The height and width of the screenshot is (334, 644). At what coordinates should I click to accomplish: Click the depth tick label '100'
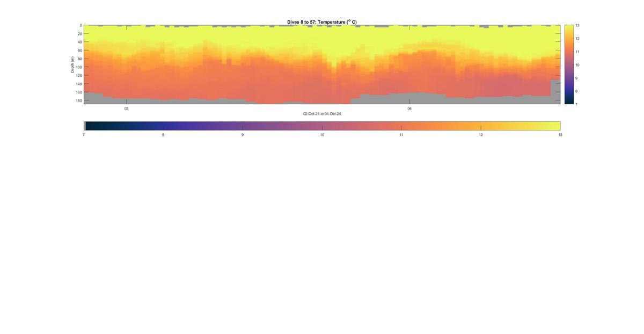pyautogui.click(x=78, y=67)
